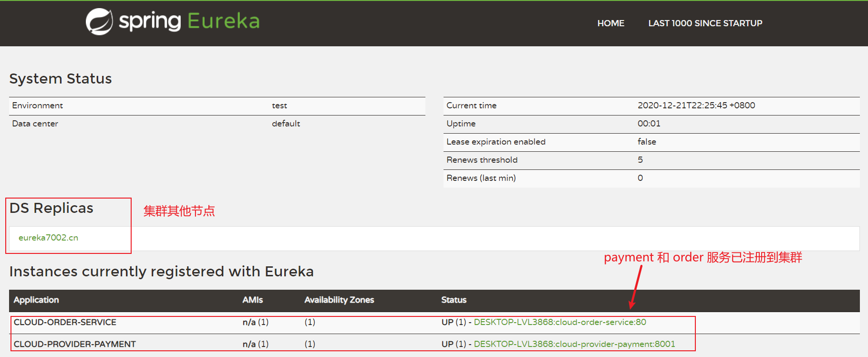Click the spring Eureka brand text

point(189,21)
